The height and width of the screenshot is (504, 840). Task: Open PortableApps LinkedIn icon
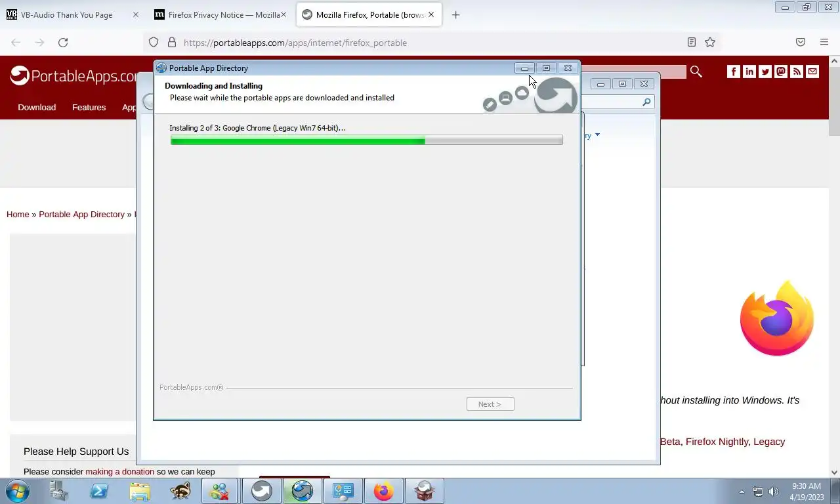click(x=749, y=72)
